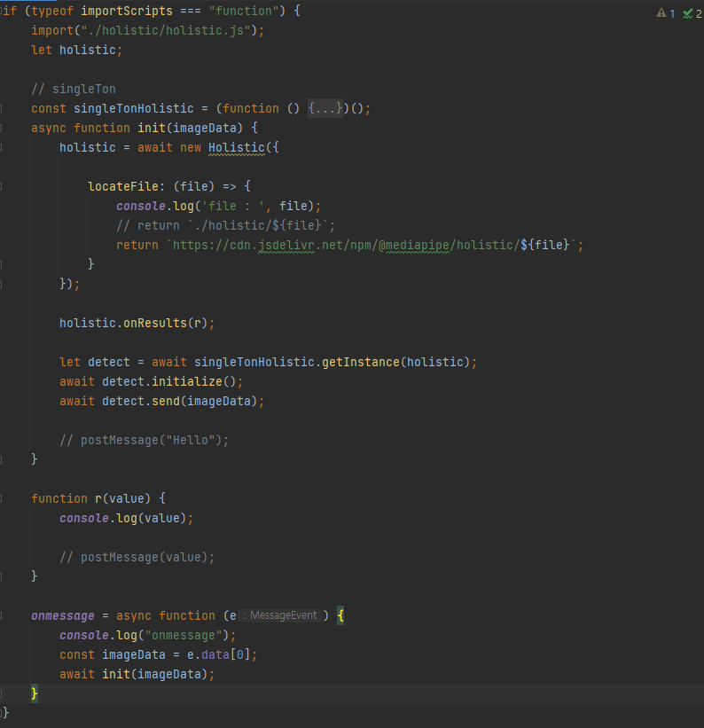704x728 pixels.
Task: Click the locateFile property name
Action: click(x=123, y=186)
